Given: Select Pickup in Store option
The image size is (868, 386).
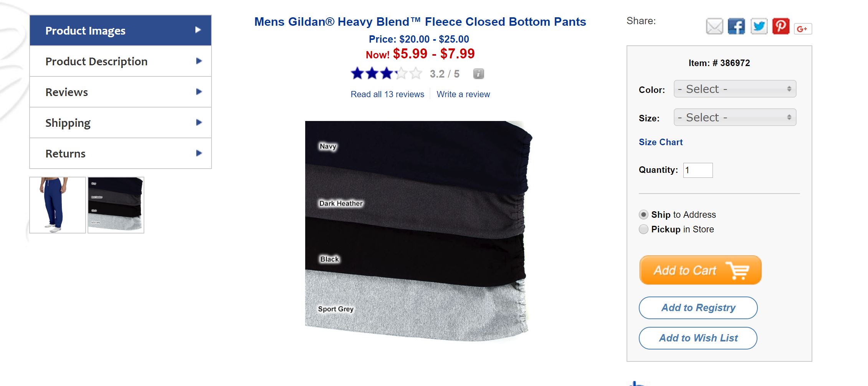Looking at the screenshot, I should [643, 229].
